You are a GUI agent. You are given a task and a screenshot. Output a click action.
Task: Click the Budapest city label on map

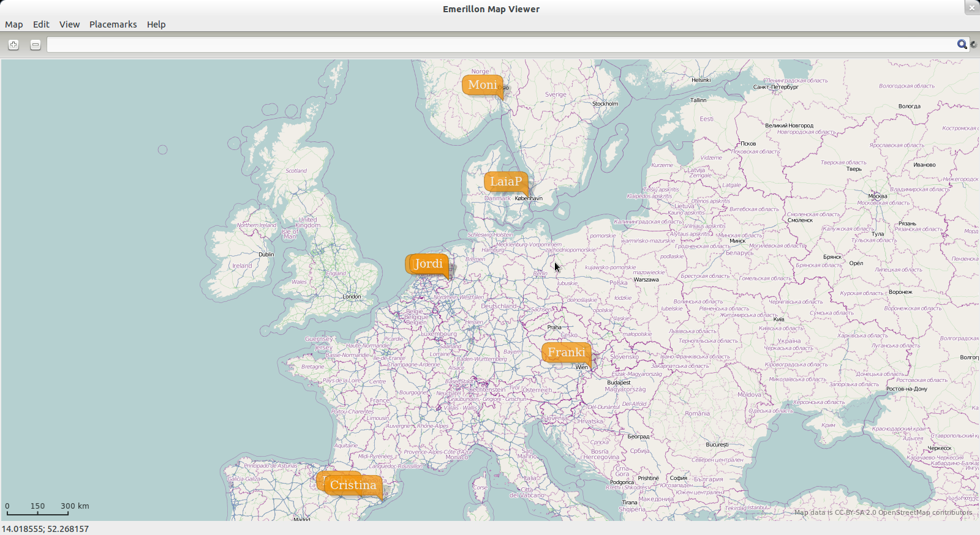coord(619,383)
